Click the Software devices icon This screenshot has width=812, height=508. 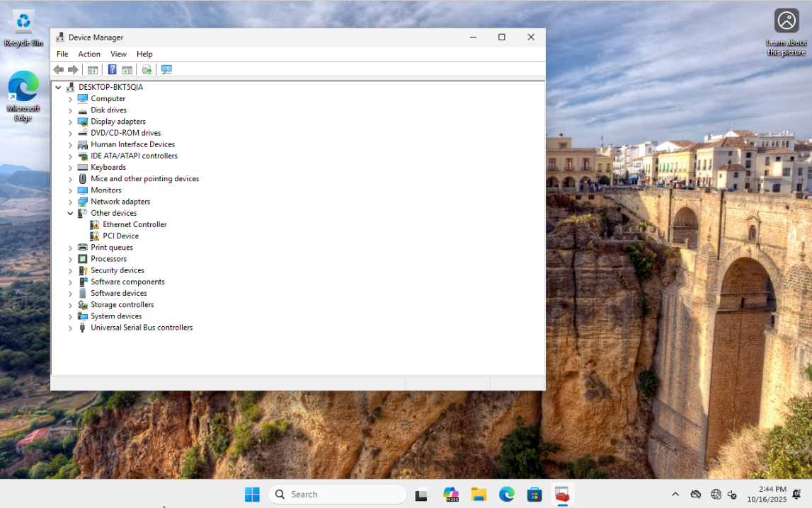click(82, 294)
